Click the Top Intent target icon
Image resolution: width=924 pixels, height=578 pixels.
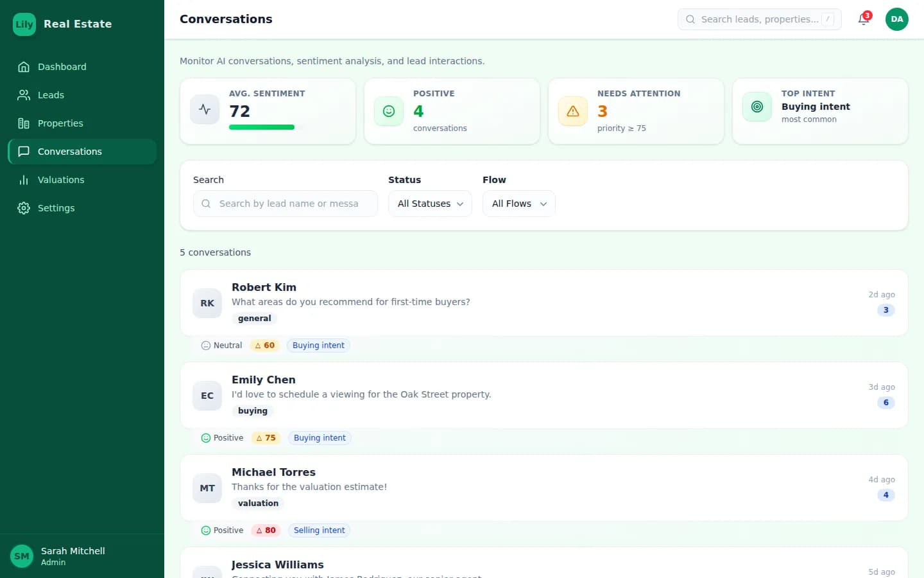[757, 107]
